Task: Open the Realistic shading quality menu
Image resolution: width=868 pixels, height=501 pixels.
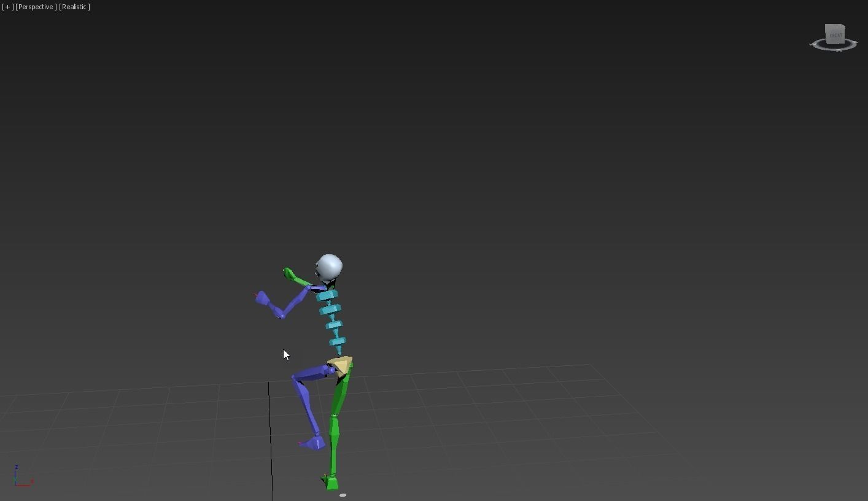Action: (74, 7)
